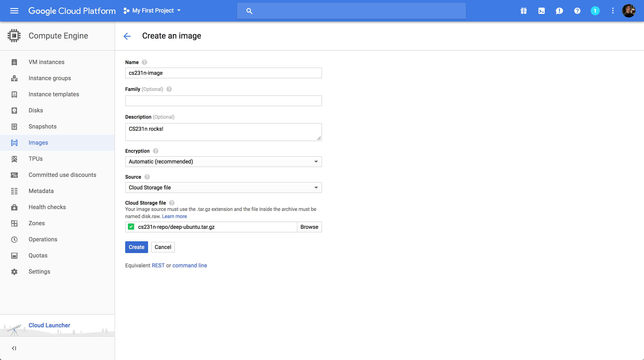
Task: Open the equivalent REST link
Action: tap(158, 265)
